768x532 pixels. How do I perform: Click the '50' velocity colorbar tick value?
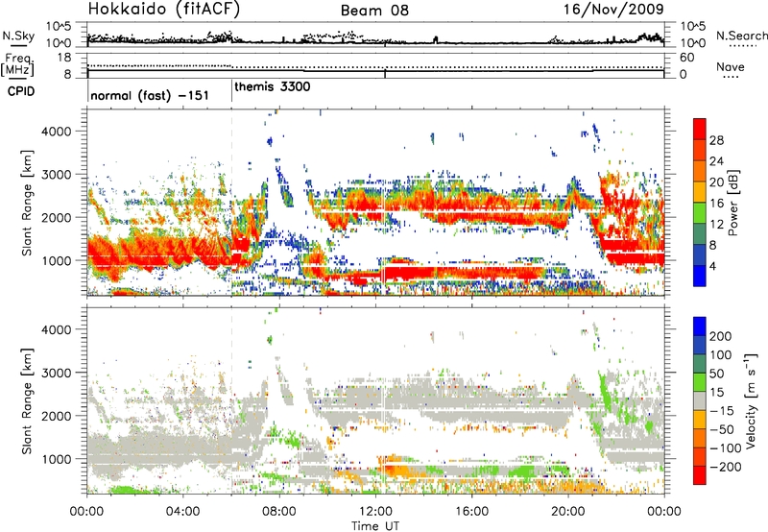click(x=717, y=374)
